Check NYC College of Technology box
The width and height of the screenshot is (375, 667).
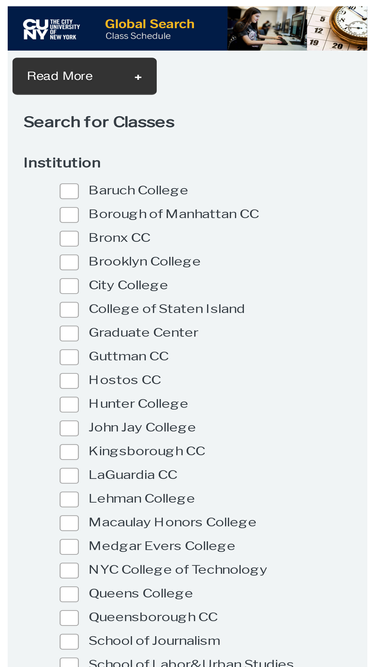69,570
